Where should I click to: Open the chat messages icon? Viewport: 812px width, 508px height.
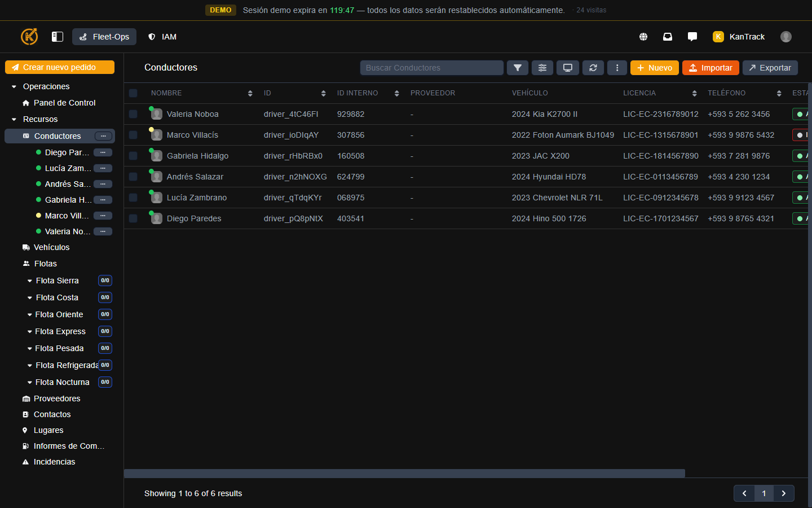pyautogui.click(x=692, y=37)
